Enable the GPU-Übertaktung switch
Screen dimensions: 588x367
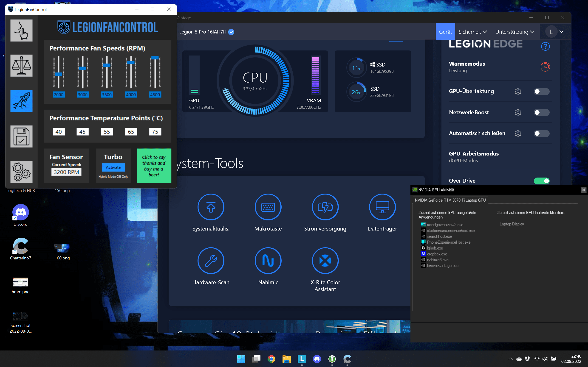(541, 92)
